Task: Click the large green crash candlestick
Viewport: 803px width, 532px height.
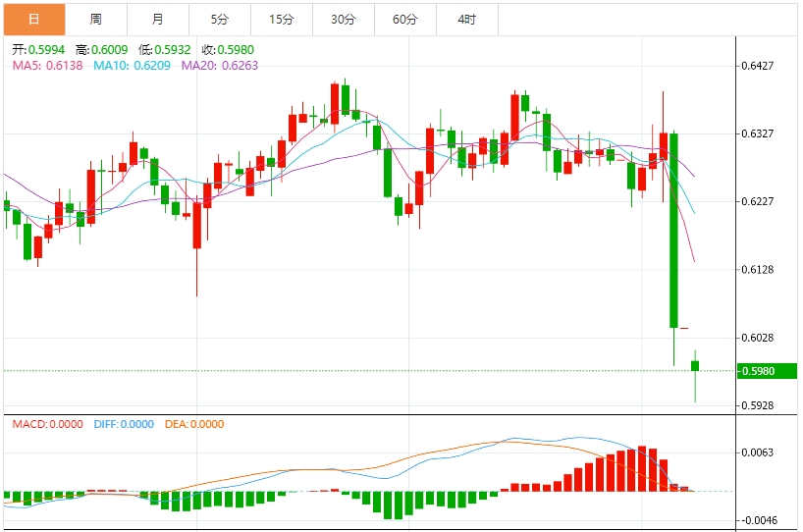Action: coord(674,231)
